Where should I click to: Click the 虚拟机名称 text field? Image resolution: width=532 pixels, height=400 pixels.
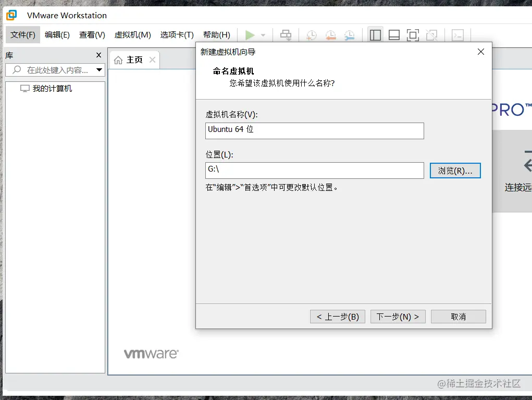point(315,131)
